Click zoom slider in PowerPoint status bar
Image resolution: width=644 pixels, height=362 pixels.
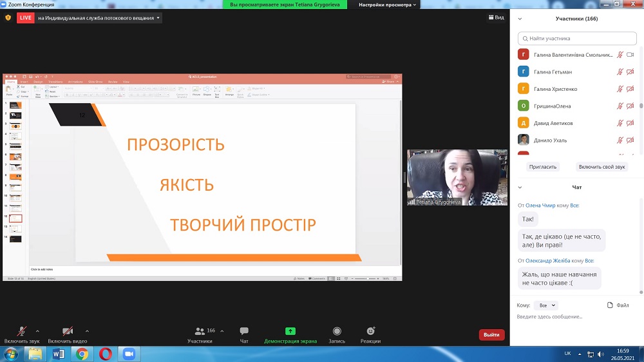click(365, 279)
